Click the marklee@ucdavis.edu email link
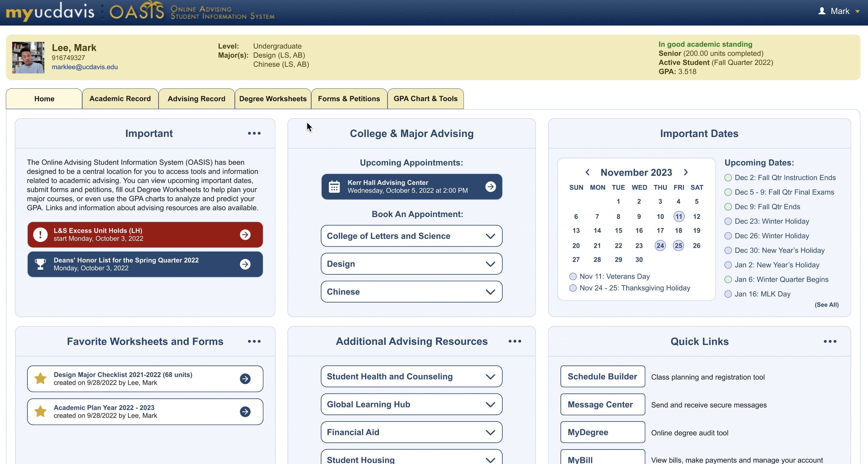Viewport: 868px width, 464px height. coord(84,67)
